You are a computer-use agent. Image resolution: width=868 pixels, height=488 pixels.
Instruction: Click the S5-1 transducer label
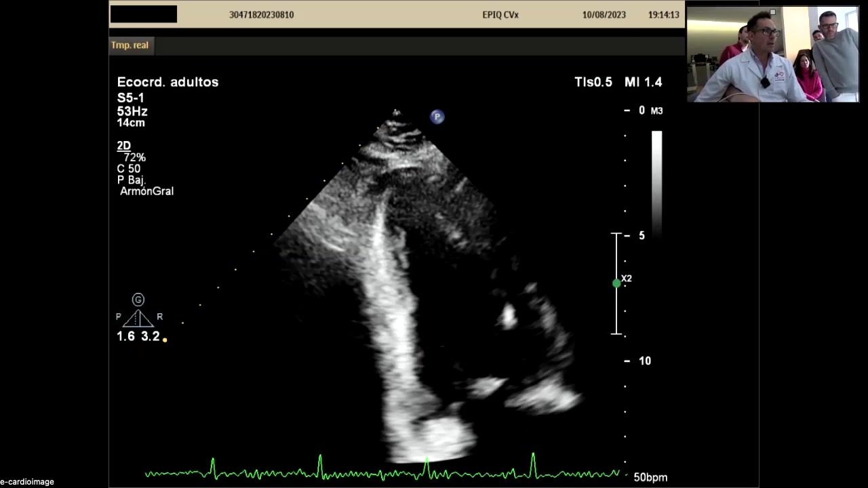[131, 98]
